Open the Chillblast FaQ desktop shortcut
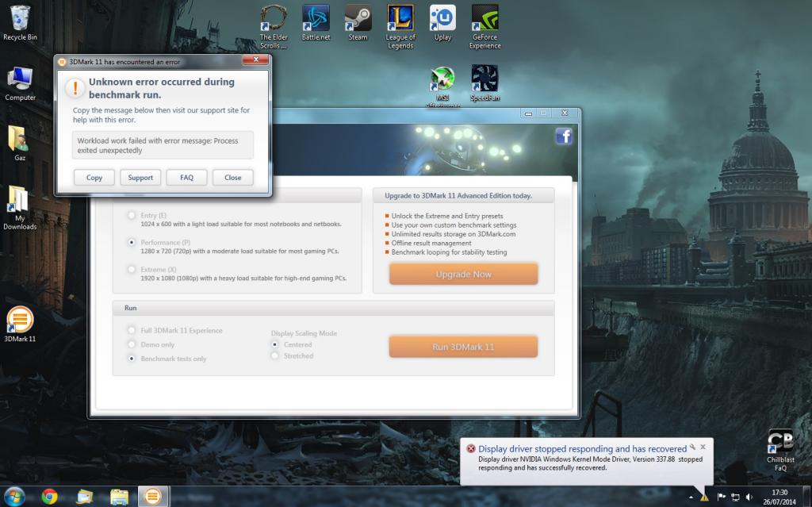 click(780, 450)
